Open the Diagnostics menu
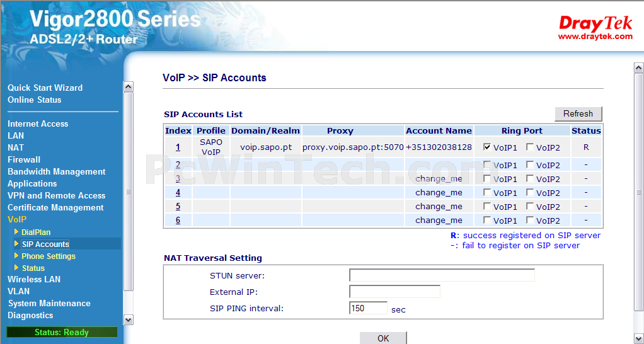 pyautogui.click(x=30, y=315)
